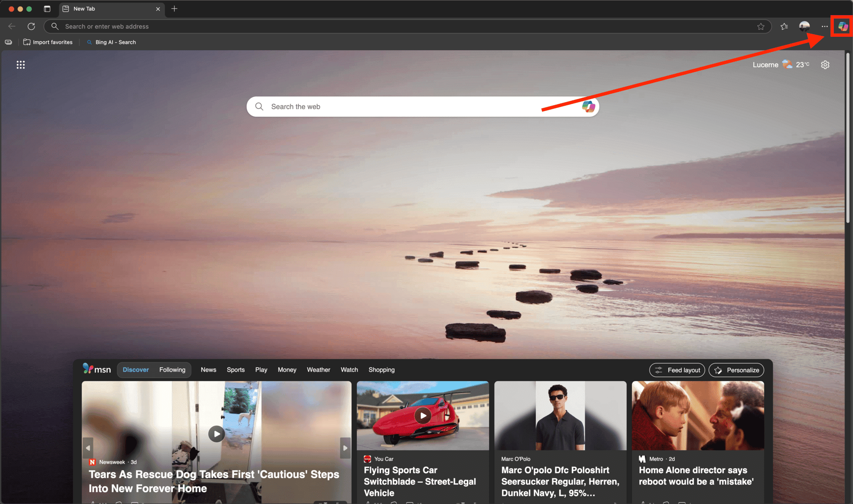Add page to favorites star in address bar

[761, 27]
